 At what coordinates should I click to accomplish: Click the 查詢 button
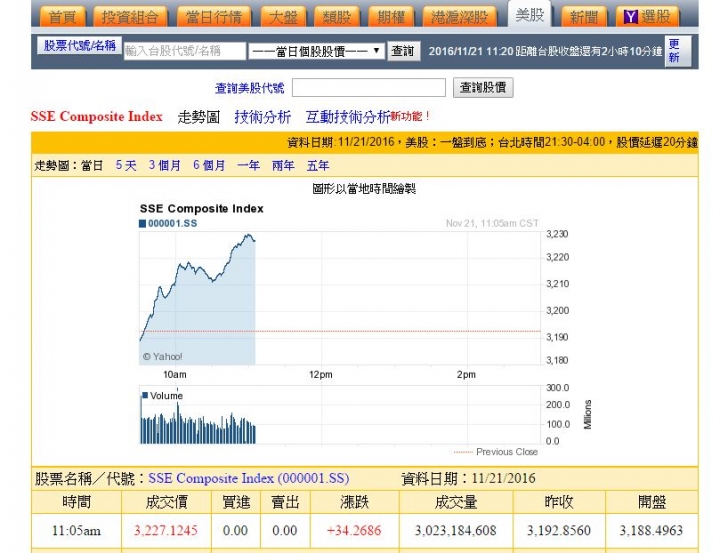coord(404,51)
